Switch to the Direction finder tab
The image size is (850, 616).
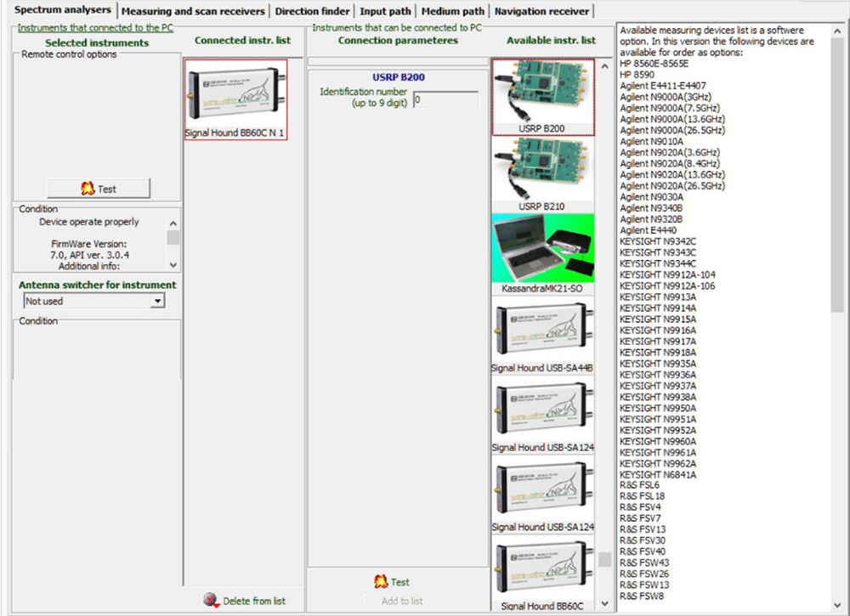click(x=312, y=11)
